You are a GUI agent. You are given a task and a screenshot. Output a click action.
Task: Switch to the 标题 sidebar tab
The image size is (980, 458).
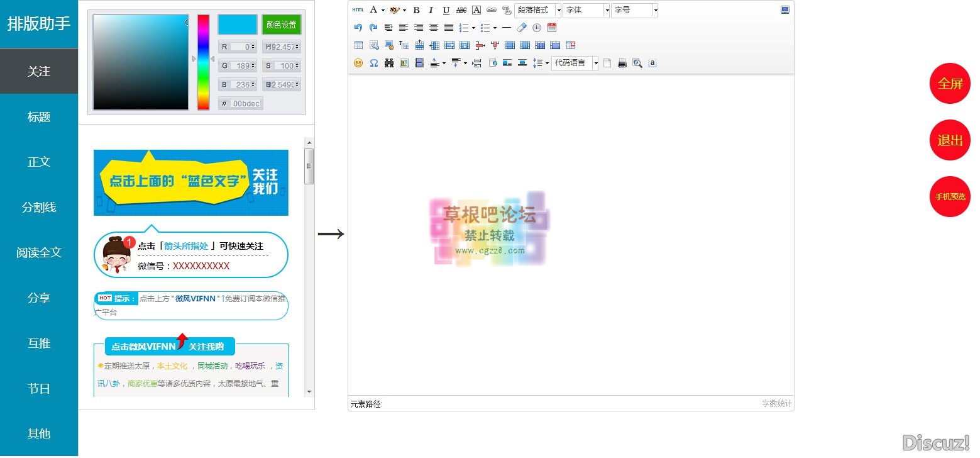39,117
